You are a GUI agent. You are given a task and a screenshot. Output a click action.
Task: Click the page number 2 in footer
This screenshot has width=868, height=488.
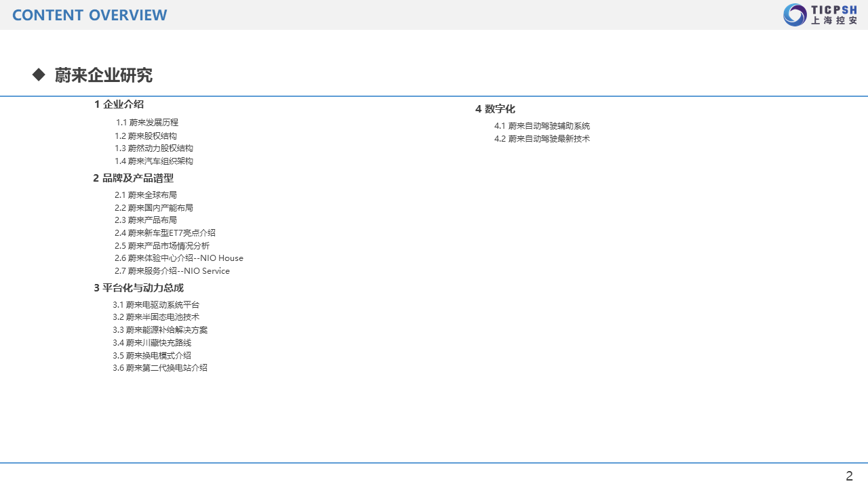[x=849, y=476]
